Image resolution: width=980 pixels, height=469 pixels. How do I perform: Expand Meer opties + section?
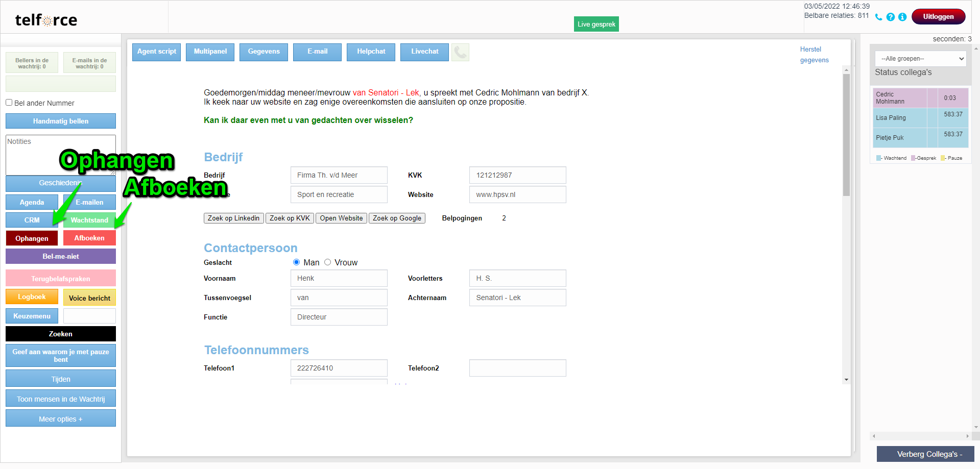click(61, 419)
